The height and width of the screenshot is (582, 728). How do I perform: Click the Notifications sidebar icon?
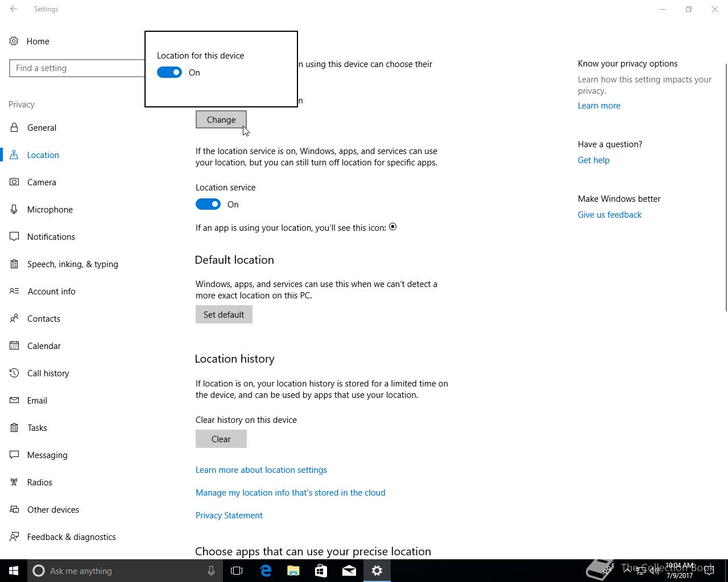14,236
